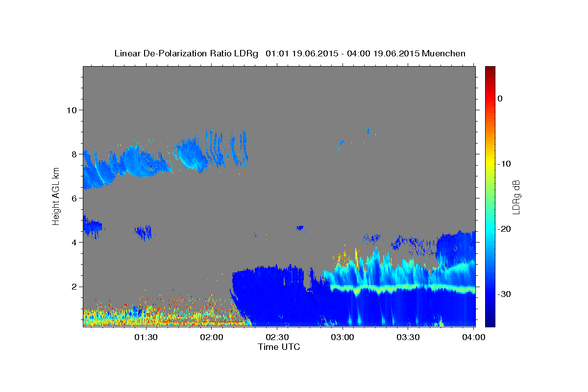588x392 pixels.
Task: Click the 04:00 time tick label
Action: (473, 337)
